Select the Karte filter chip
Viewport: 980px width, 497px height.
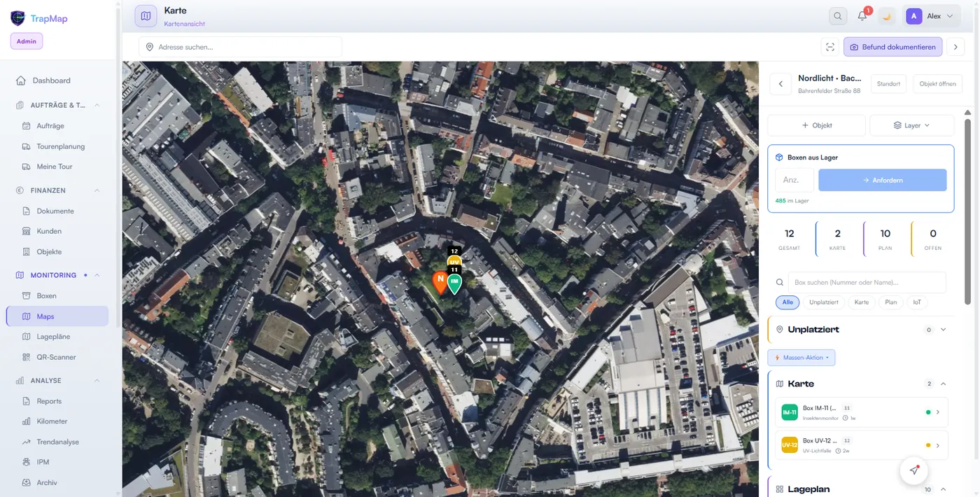862,302
